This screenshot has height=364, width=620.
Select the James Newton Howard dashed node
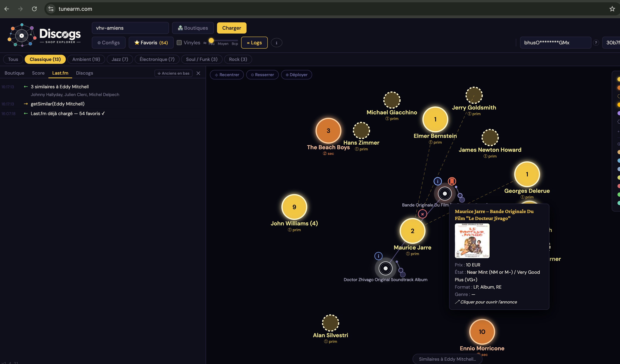(x=490, y=137)
